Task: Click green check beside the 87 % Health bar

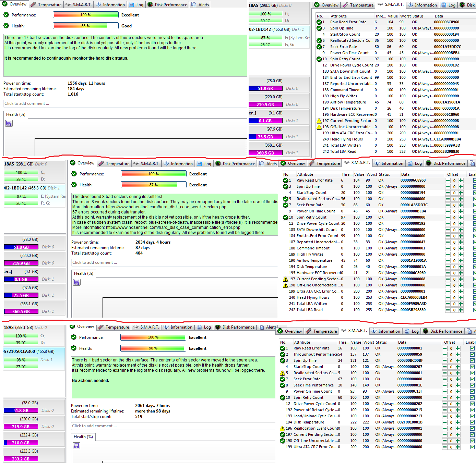Action: pos(74,185)
